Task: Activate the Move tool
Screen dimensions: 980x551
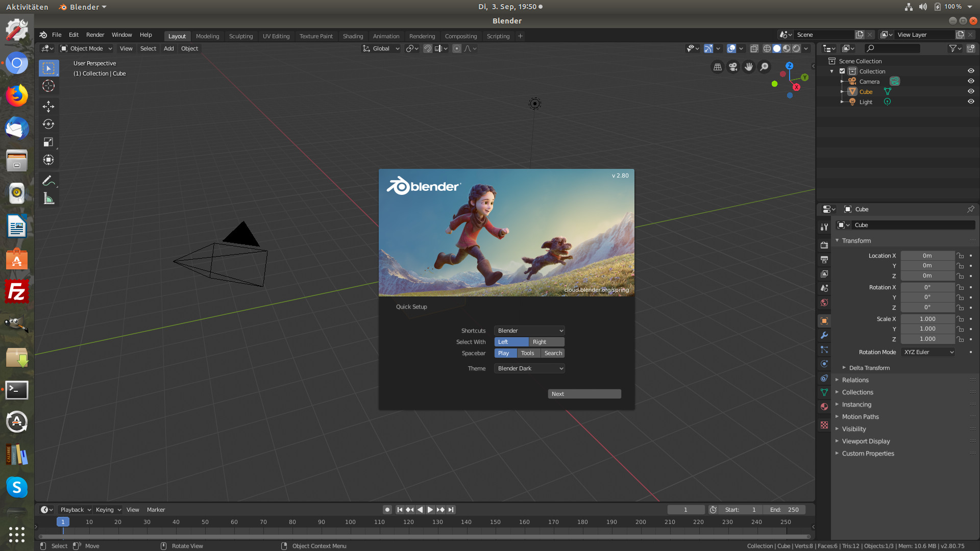Action: pos(48,106)
